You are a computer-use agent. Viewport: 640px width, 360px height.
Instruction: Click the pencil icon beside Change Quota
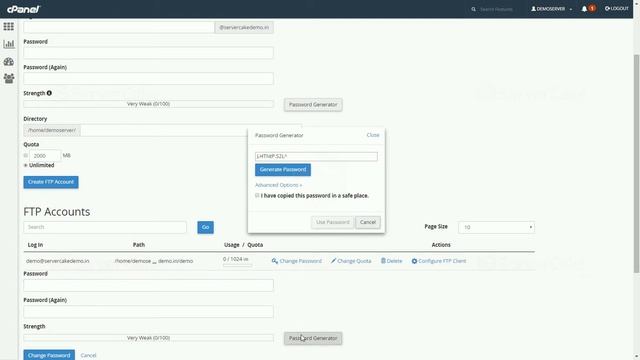tap(333, 261)
